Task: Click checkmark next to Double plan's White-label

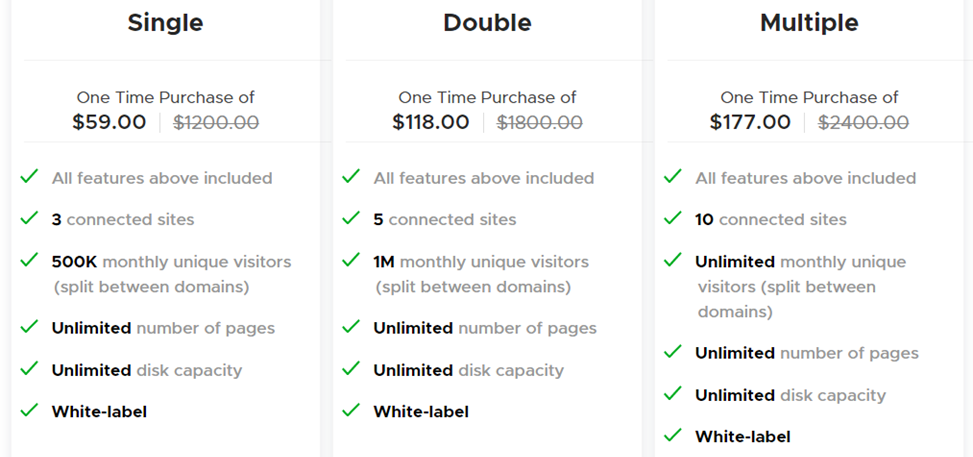Action: pos(351,410)
